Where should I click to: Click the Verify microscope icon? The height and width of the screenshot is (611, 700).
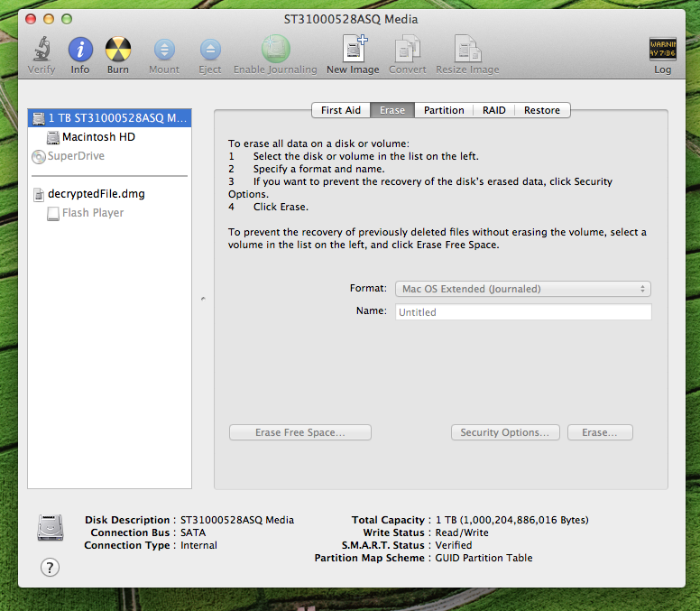pos(41,49)
